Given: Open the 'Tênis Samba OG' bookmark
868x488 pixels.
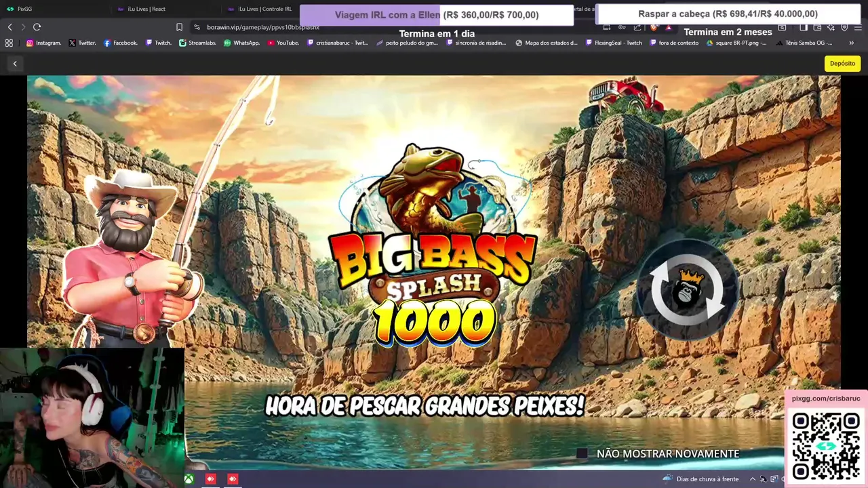Looking at the screenshot, I should [803, 43].
